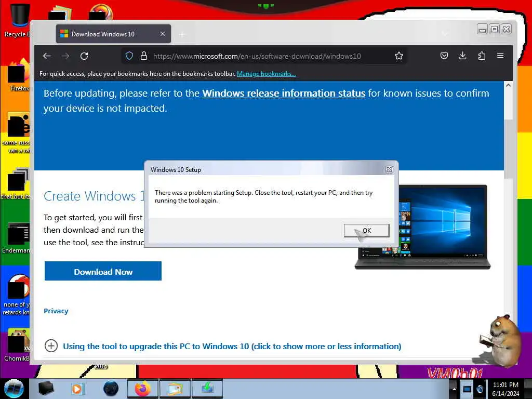Go back using the browser back arrow
The height and width of the screenshot is (399, 532).
coord(47,56)
